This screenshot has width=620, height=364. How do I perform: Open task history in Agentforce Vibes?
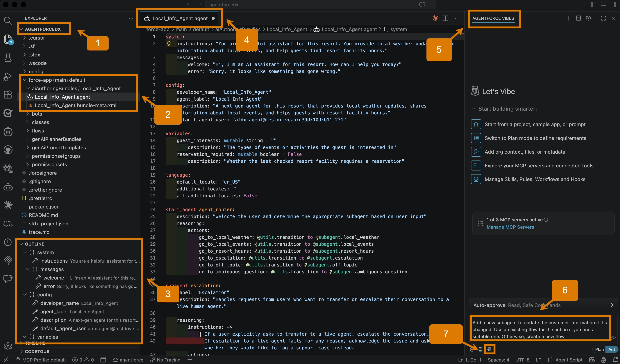(588, 18)
